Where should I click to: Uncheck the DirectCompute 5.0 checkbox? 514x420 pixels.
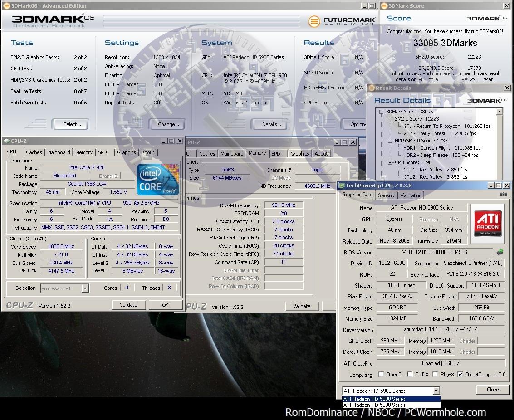coord(460,375)
